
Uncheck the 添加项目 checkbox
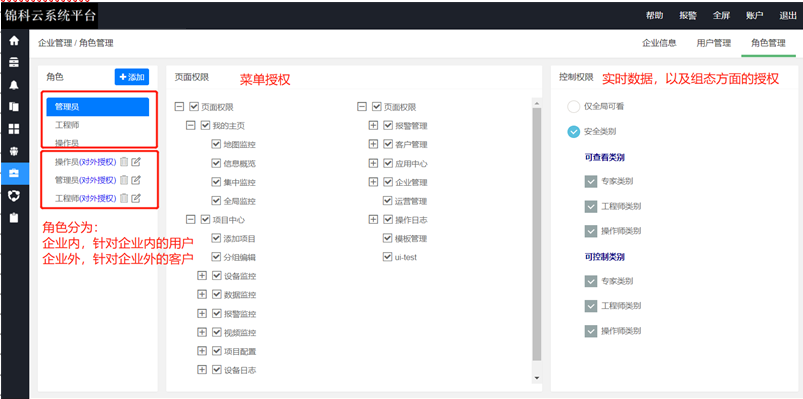(216, 238)
